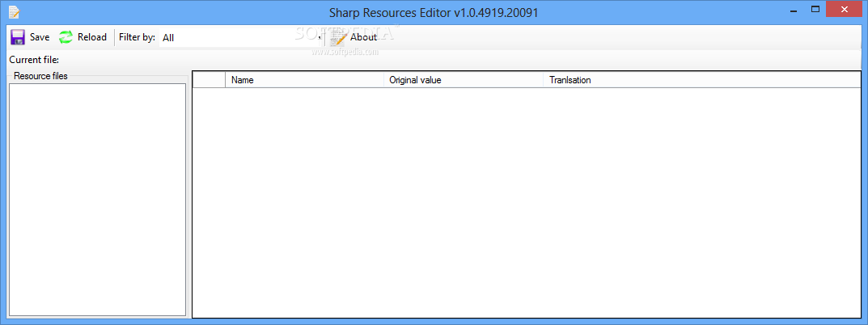
Task: Click the Resource files group label
Action: pos(40,76)
